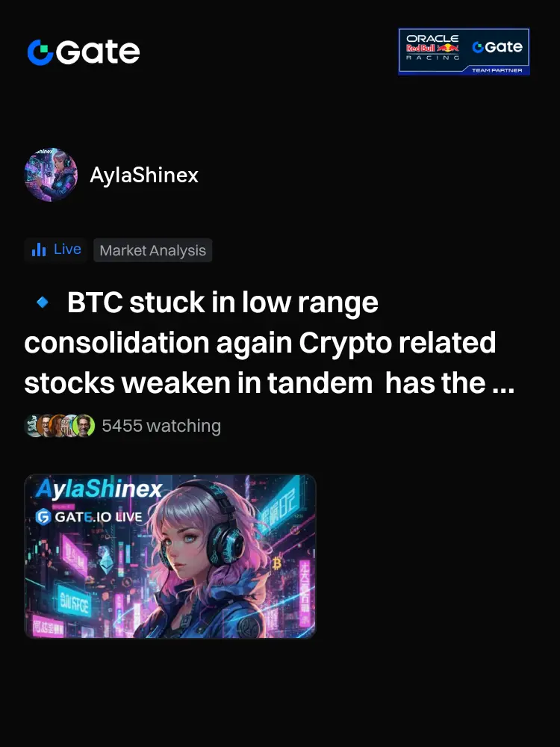The width and height of the screenshot is (560, 747).
Task: Open the AylaShinex livestream cover thumbnail
Action: 170,556
